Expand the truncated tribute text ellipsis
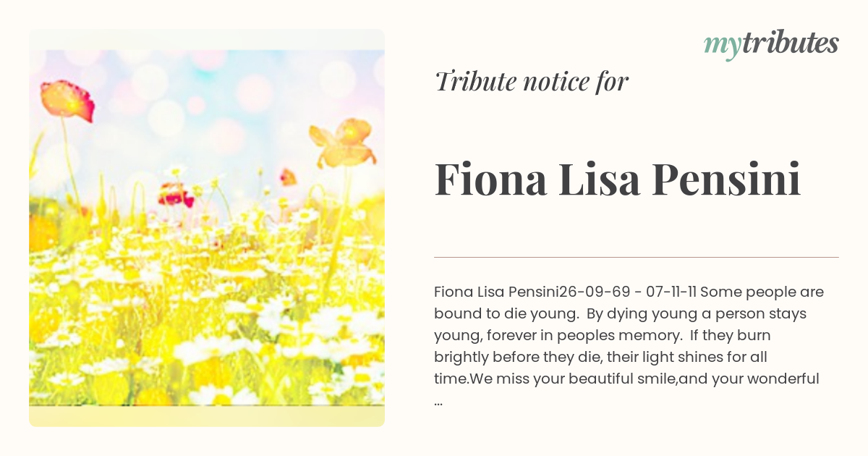Image resolution: width=868 pixels, height=456 pixels. 438,401
